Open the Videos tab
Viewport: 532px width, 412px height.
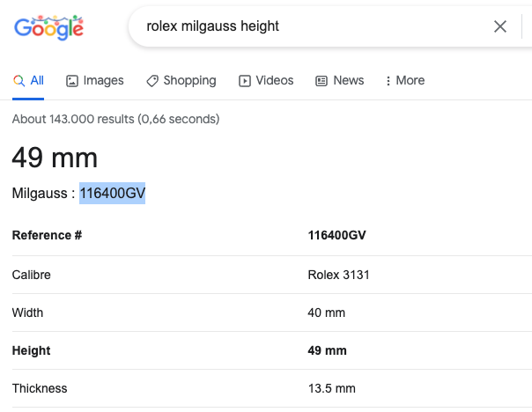tap(266, 81)
